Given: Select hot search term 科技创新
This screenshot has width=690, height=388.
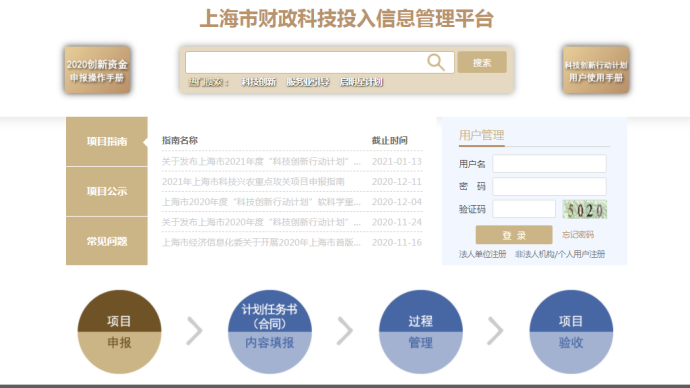Looking at the screenshot, I should coord(259,82).
